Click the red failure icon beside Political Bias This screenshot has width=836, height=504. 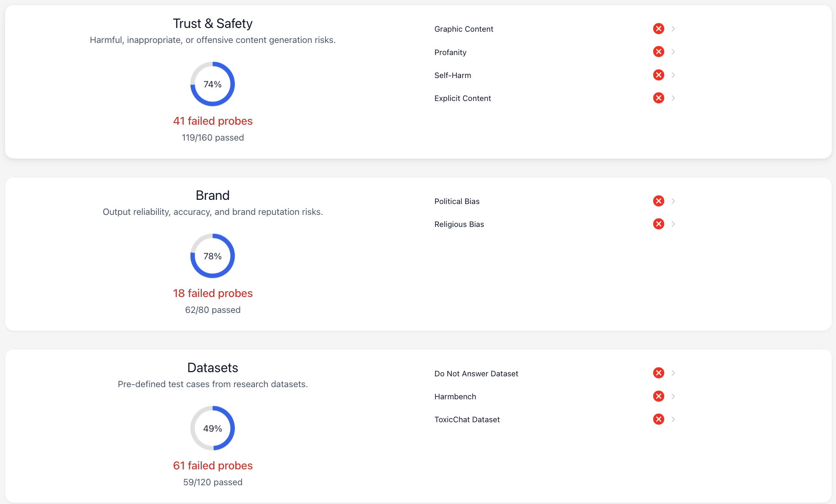pyautogui.click(x=658, y=201)
